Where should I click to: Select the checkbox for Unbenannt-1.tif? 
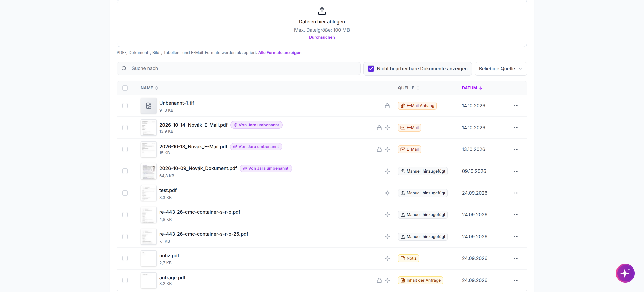coord(125,106)
